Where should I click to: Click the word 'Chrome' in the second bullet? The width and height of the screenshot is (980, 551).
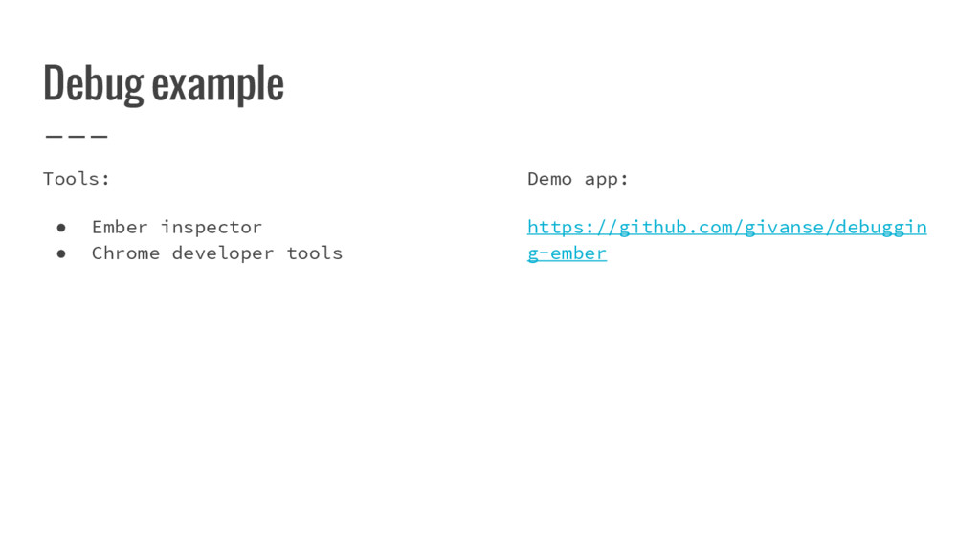[x=125, y=253]
